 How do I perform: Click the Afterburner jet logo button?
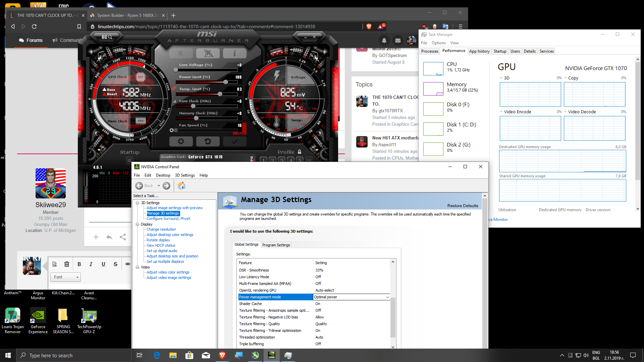pyautogui.click(x=208, y=53)
